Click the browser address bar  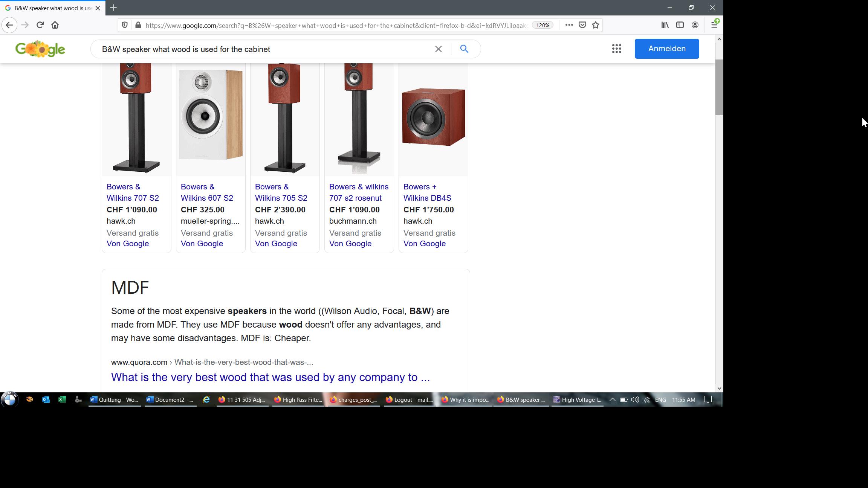click(336, 25)
